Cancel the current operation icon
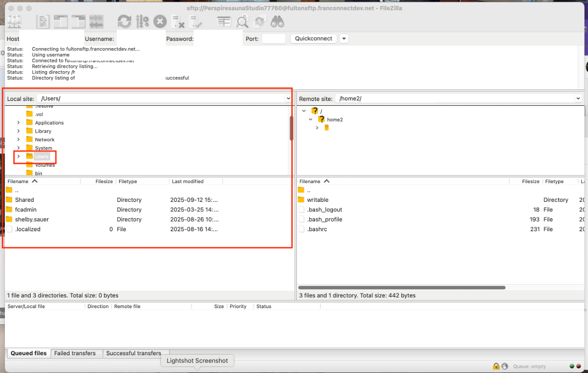 pyautogui.click(x=160, y=22)
